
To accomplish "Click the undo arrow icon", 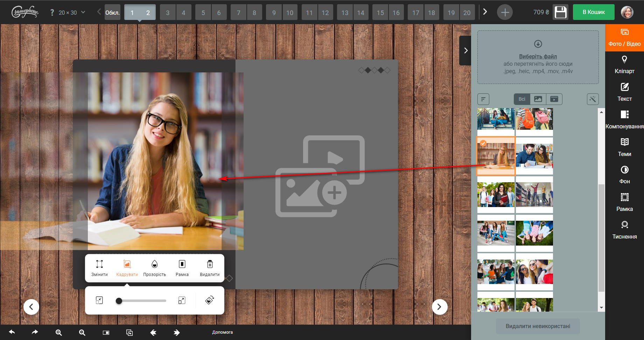I will pyautogui.click(x=12, y=332).
